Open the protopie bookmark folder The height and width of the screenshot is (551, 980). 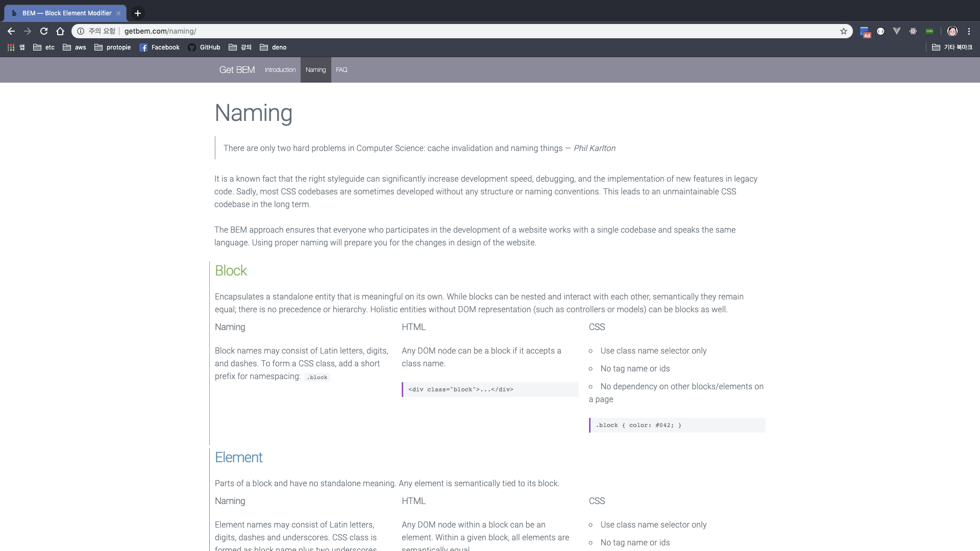coord(113,47)
